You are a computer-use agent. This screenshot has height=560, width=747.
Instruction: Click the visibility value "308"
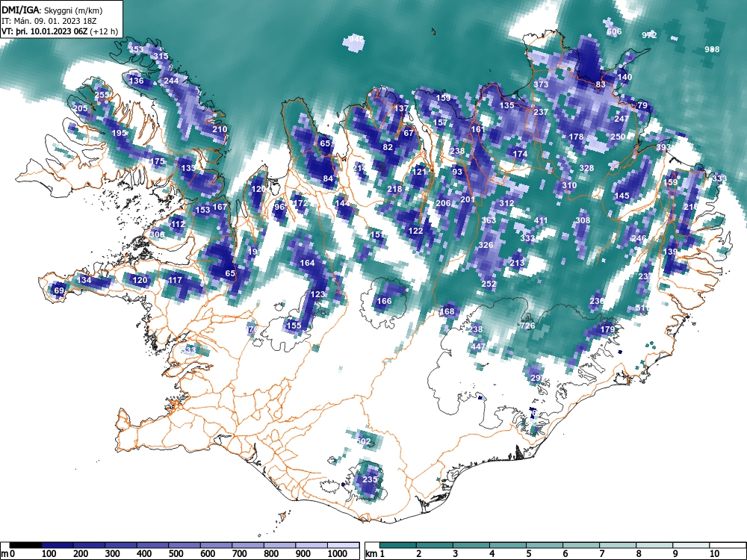583,220
